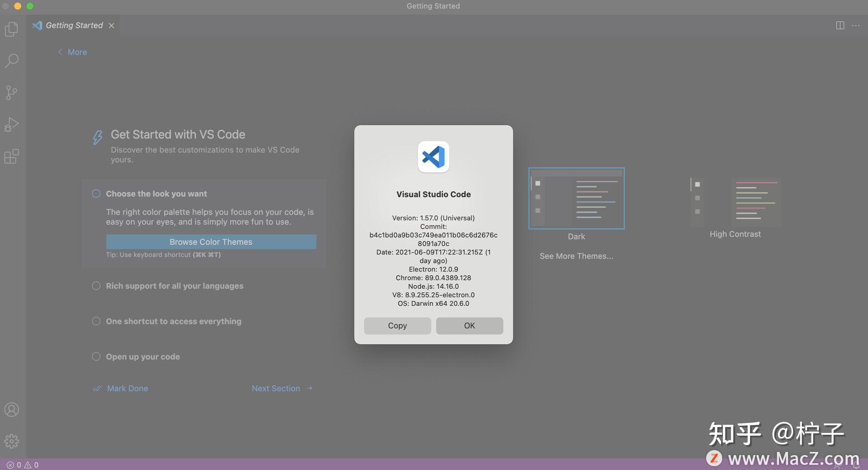
Task: Click the Node.js: 14.16.0 line
Action: tap(434, 286)
